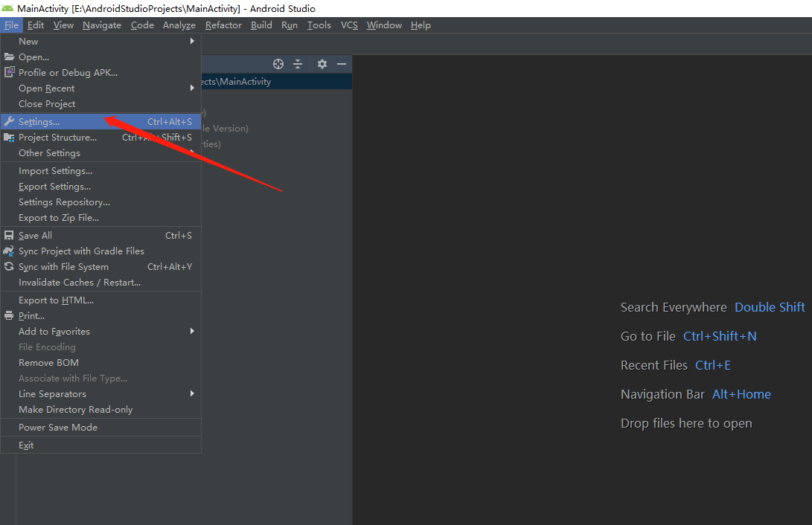This screenshot has width=812, height=525.
Task: Click the scroll-from-source crosshair icon in Project panel
Action: point(278,64)
